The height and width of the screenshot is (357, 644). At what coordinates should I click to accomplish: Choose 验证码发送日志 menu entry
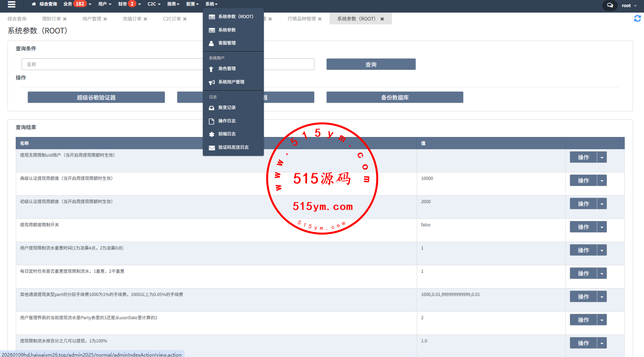coord(233,147)
